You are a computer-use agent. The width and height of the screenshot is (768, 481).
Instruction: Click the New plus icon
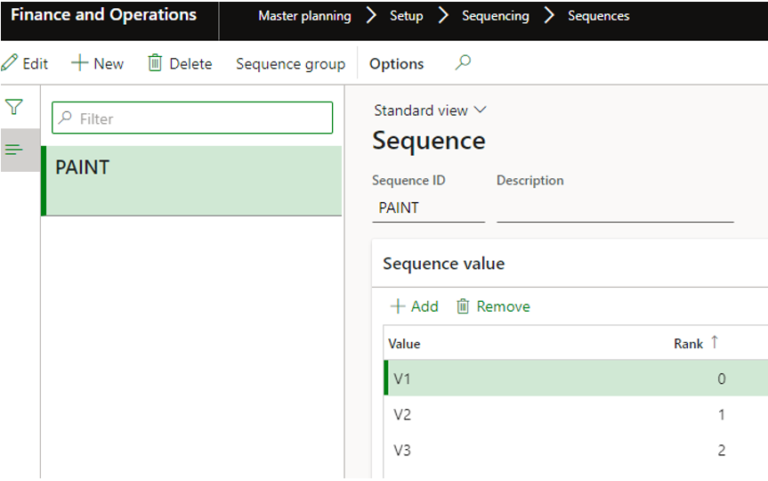click(79, 63)
